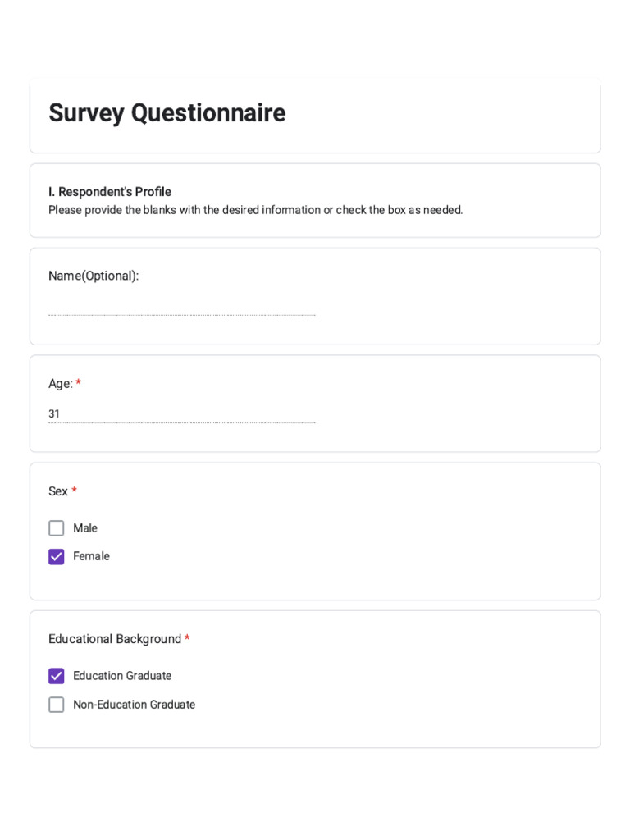
Task: Click the Sex question label
Action: tap(58, 491)
